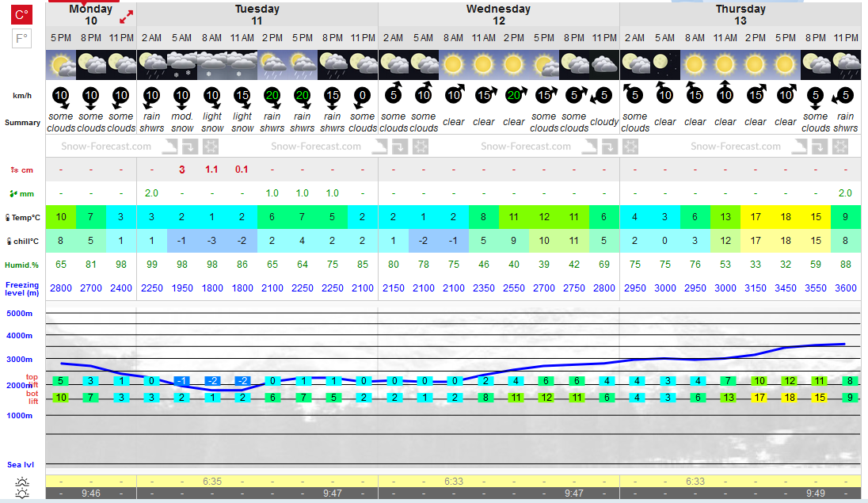The image size is (868, 503).
Task: Expand Monday 10 with the red arrows
Action: (x=126, y=17)
